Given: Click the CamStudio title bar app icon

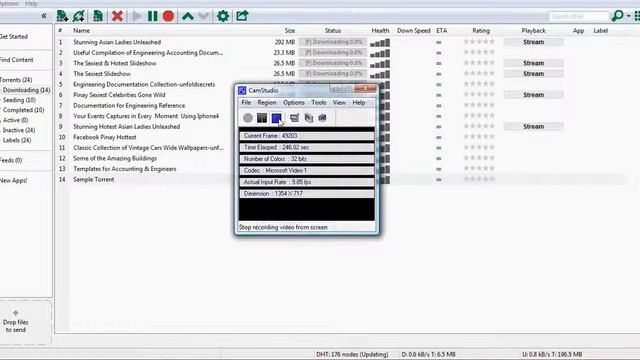Looking at the screenshot, I should (242, 90).
